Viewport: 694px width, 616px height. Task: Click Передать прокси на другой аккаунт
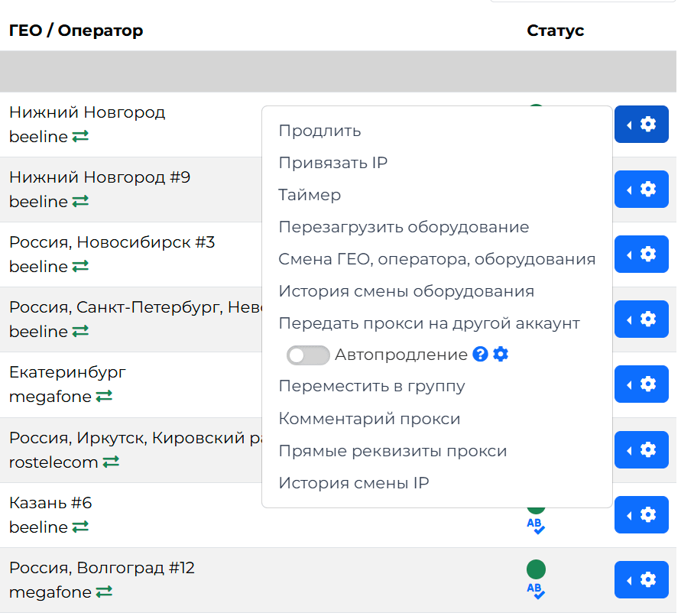(x=429, y=323)
